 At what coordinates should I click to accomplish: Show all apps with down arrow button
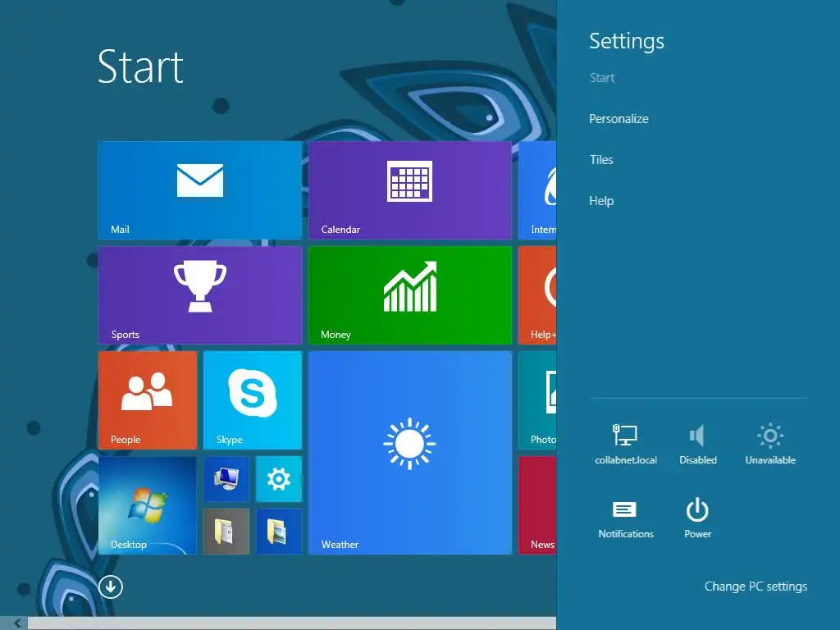(111, 587)
